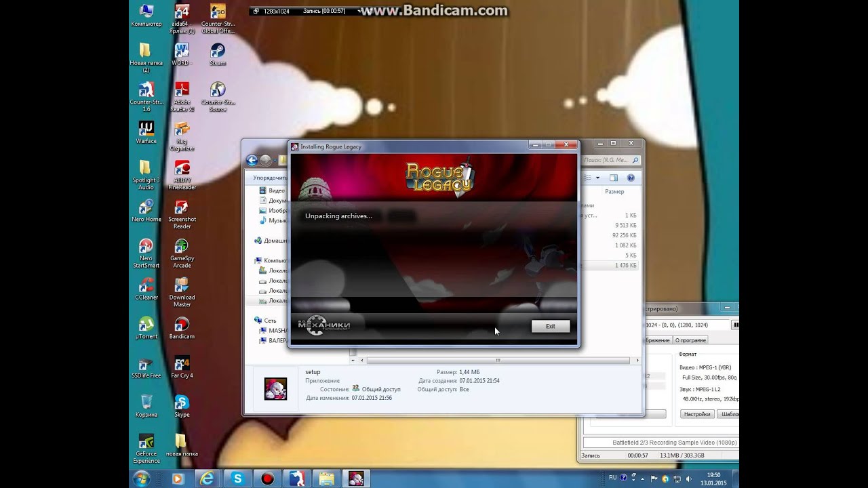
Task: Open Adobe Reader XI shortcut
Action: pyautogui.click(x=182, y=96)
